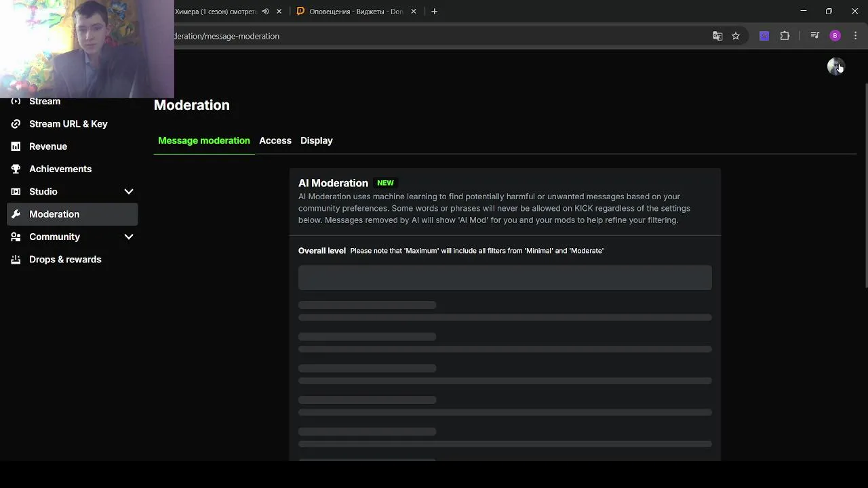Switch to the Access tab
This screenshot has height=488, width=868.
point(275,140)
